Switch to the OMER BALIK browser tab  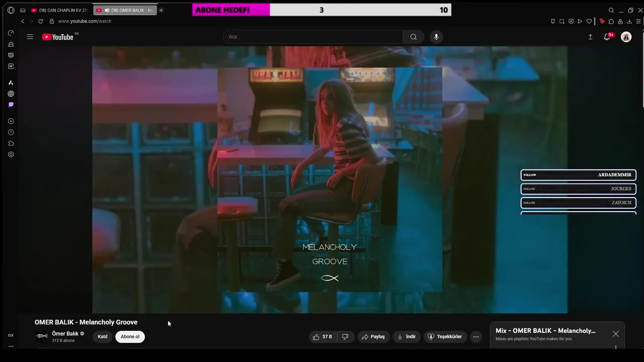[x=125, y=10]
